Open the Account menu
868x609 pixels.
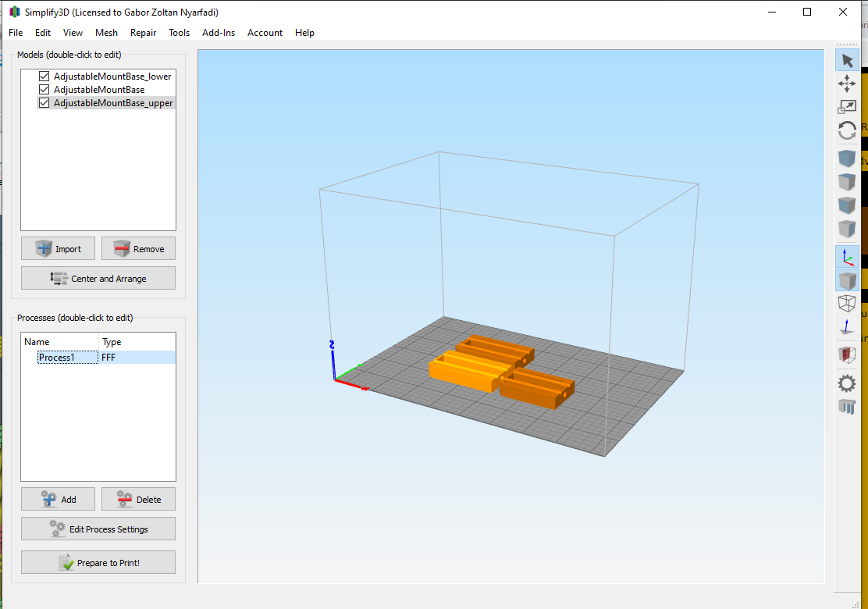pos(265,33)
